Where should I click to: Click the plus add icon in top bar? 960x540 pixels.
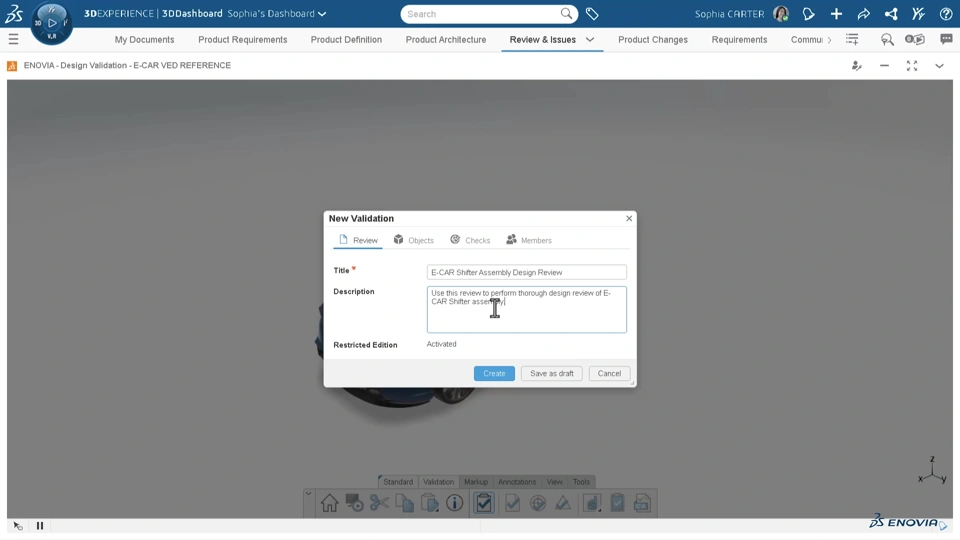tap(836, 13)
